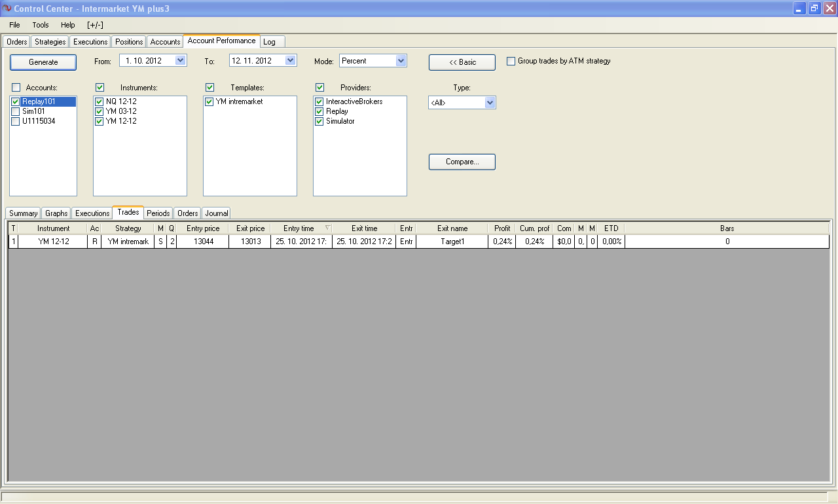The image size is (838, 504).
Task: Click the [+/-] menu item
Action: [95, 25]
